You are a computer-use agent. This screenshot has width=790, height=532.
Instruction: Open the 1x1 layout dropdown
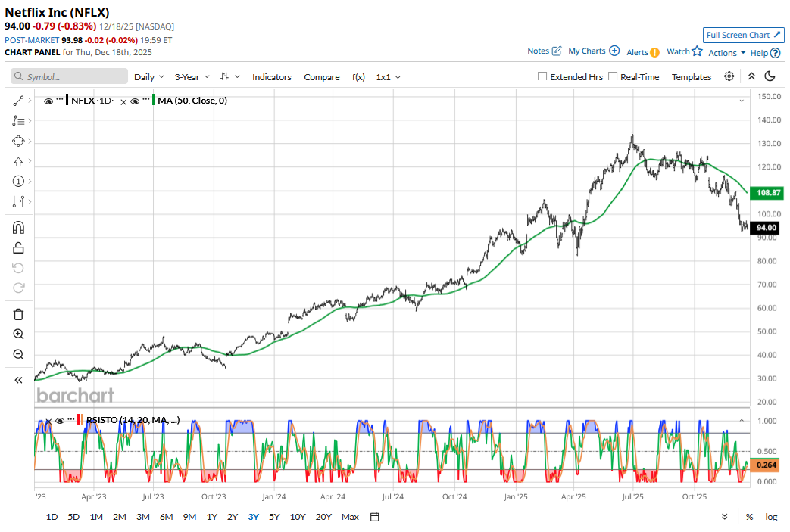[388, 77]
